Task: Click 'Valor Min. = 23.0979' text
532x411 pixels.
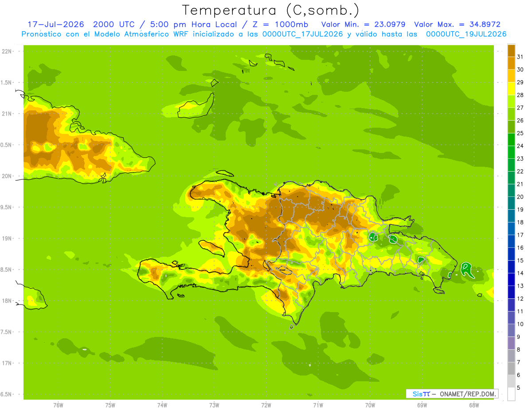Action: click(363, 24)
